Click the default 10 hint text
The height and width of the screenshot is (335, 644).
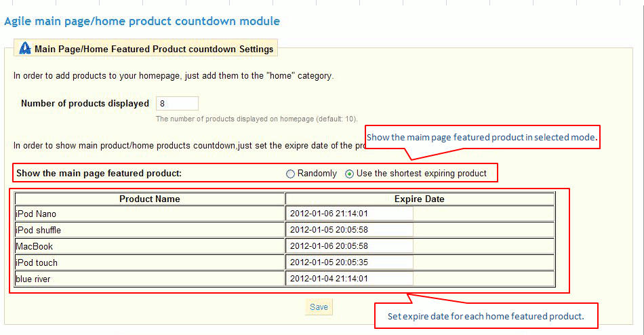[257, 119]
